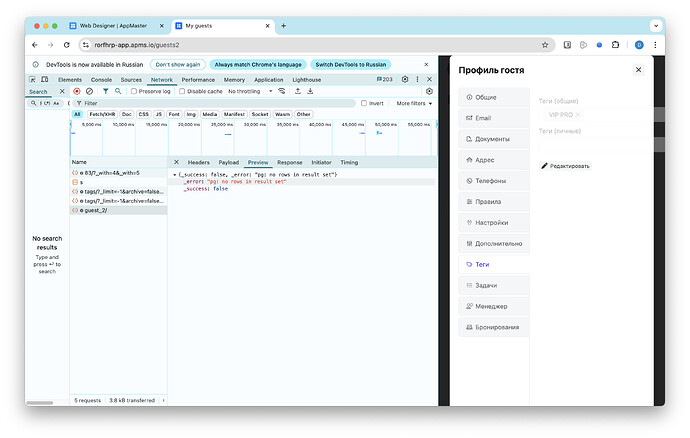Open a new browser tab plus
This screenshot has width=690, height=438.
[283, 26]
